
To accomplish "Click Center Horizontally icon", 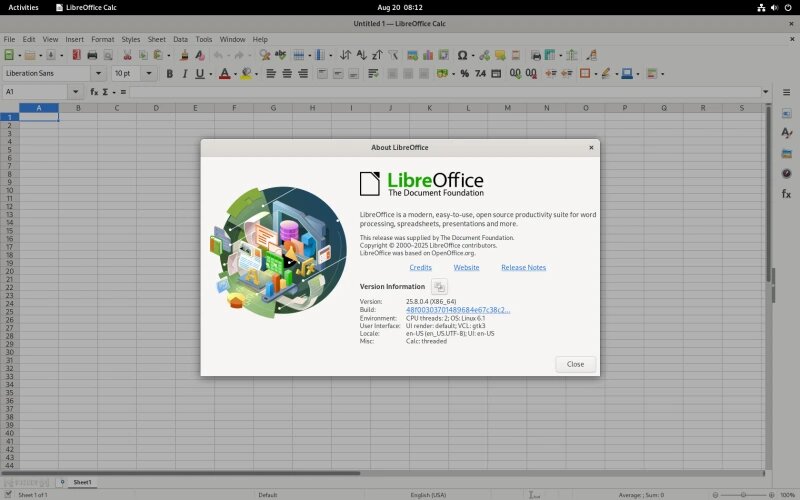I will [287, 73].
